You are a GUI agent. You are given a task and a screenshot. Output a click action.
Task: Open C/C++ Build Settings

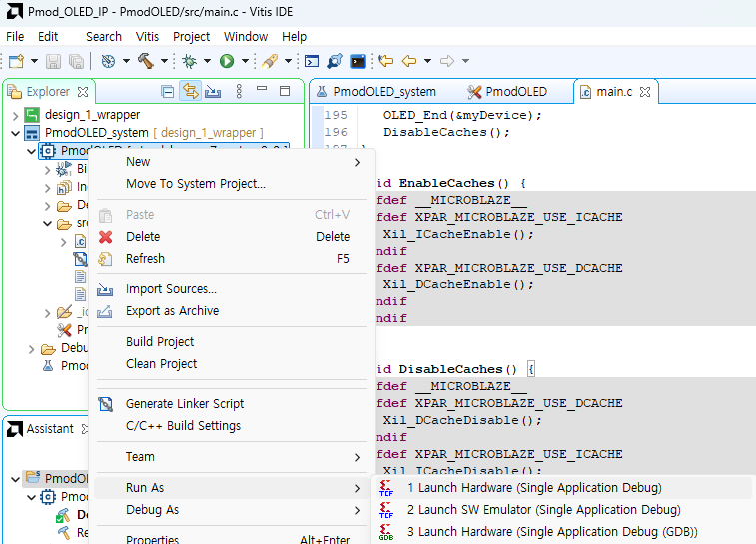pyautogui.click(x=232, y=426)
